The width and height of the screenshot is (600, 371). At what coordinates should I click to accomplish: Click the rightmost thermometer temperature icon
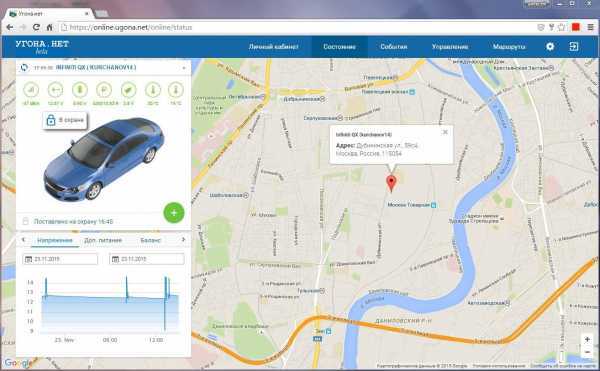point(176,90)
